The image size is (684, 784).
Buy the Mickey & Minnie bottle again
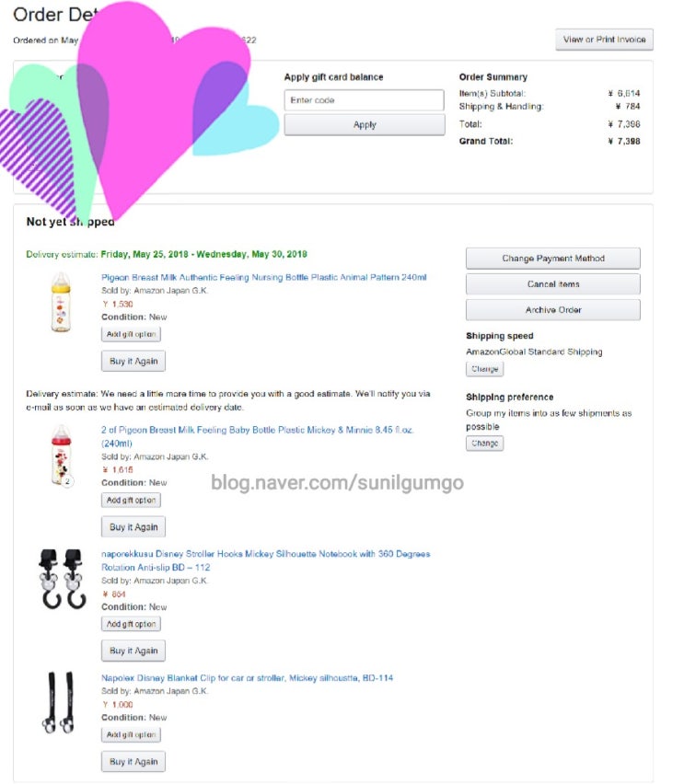tap(133, 527)
